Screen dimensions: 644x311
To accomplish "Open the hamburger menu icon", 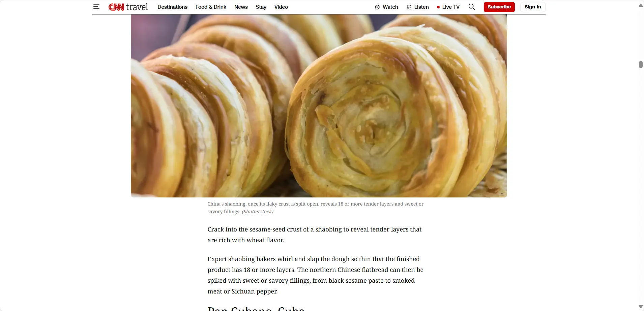I will (96, 7).
